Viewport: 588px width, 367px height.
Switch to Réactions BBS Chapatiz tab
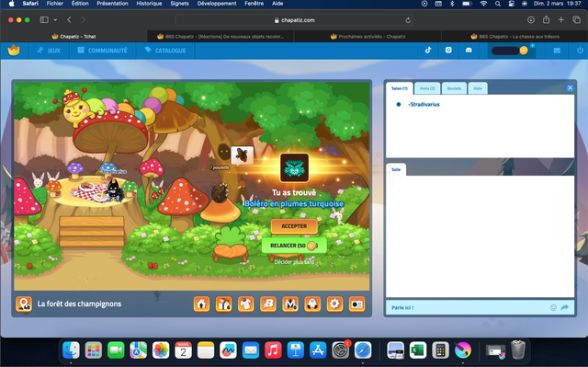[x=220, y=37]
